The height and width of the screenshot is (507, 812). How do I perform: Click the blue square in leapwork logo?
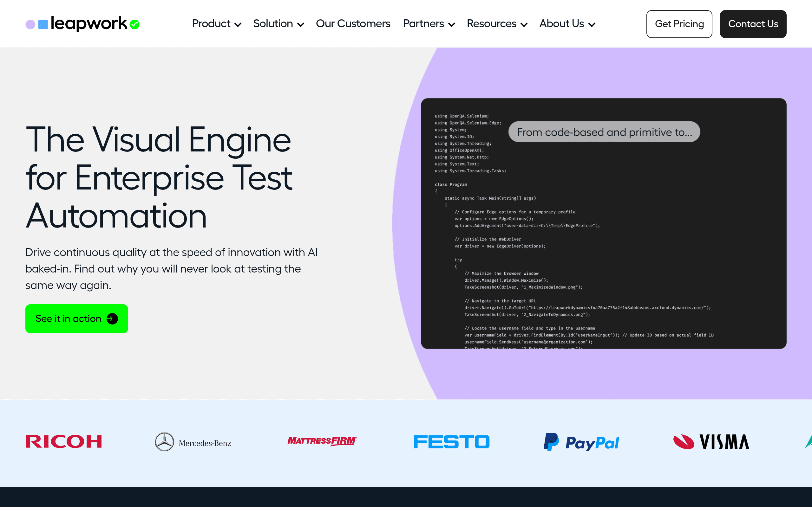(x=43, y=24)
